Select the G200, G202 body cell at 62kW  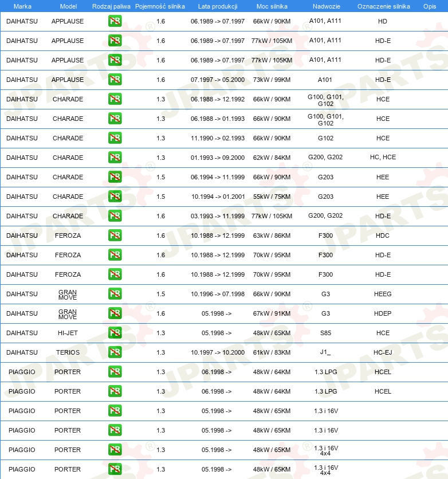click(325, 157)
